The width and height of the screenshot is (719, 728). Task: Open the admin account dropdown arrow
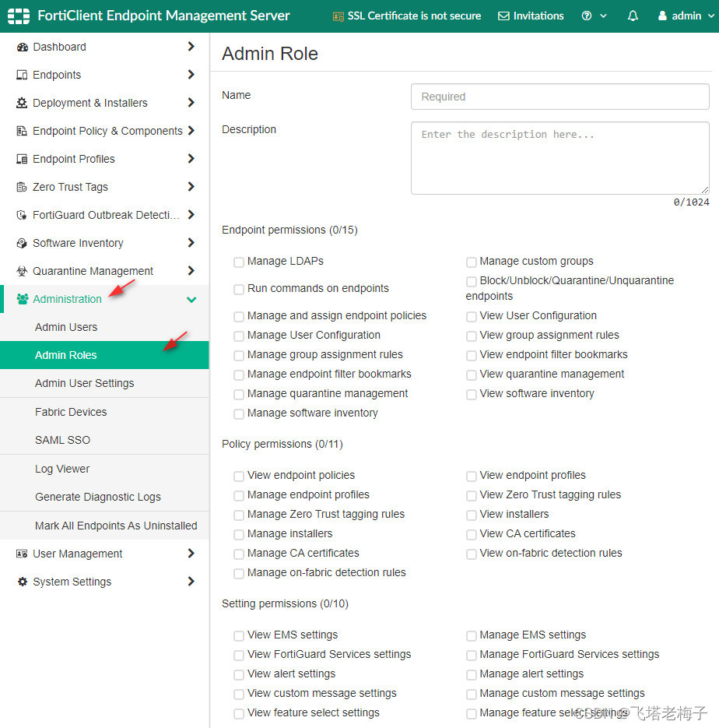tap(711, 16)
